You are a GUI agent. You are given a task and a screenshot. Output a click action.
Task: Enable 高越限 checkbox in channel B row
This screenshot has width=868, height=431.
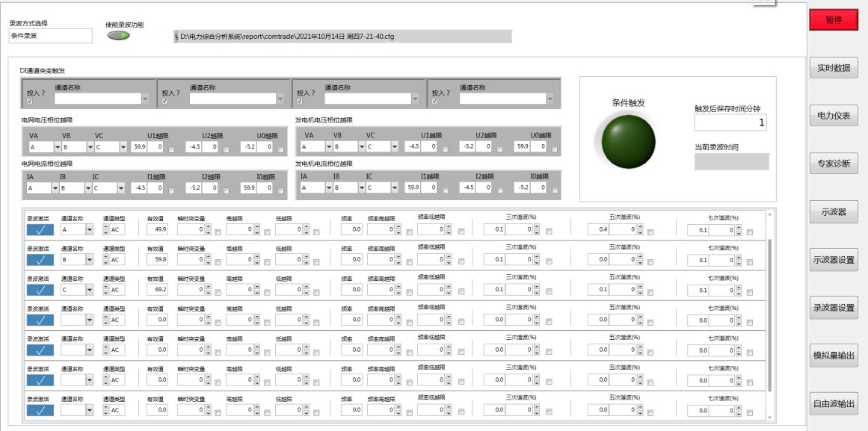(267, 262)
